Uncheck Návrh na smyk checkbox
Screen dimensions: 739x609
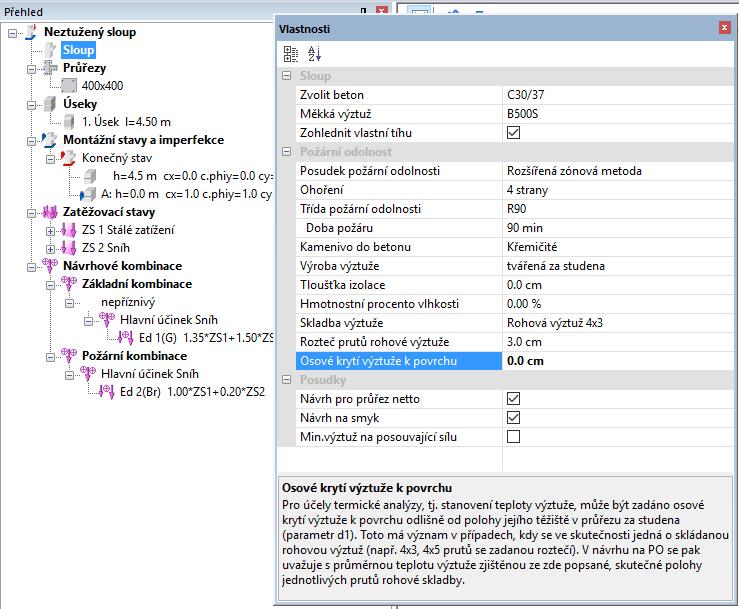click(x=513, y=418)
